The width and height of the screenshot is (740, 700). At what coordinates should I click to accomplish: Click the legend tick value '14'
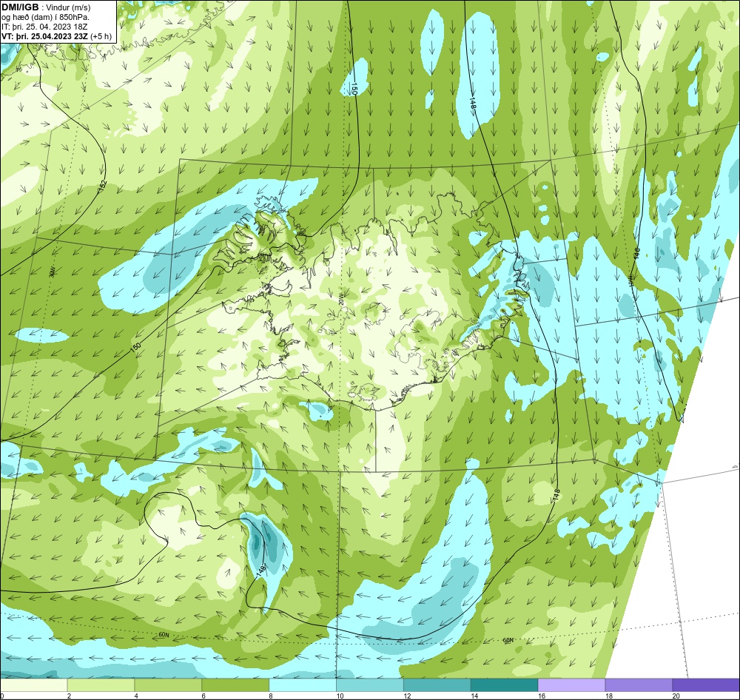click(x=474, y=696)
